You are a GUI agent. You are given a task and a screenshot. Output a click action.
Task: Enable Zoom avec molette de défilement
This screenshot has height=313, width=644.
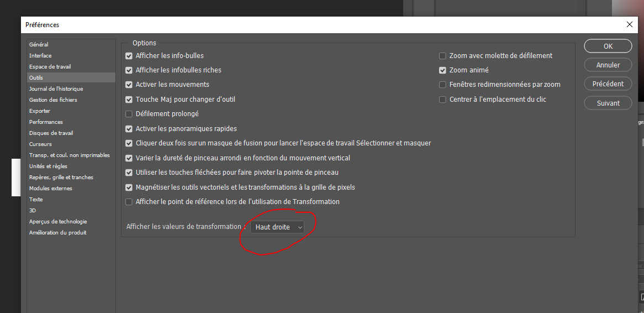coord(442,56)
